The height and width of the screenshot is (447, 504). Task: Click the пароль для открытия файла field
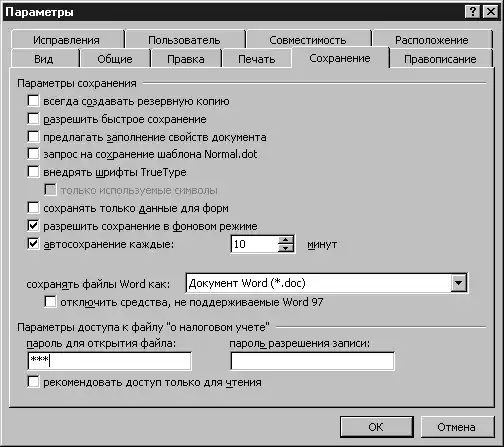tap(110, 361)
